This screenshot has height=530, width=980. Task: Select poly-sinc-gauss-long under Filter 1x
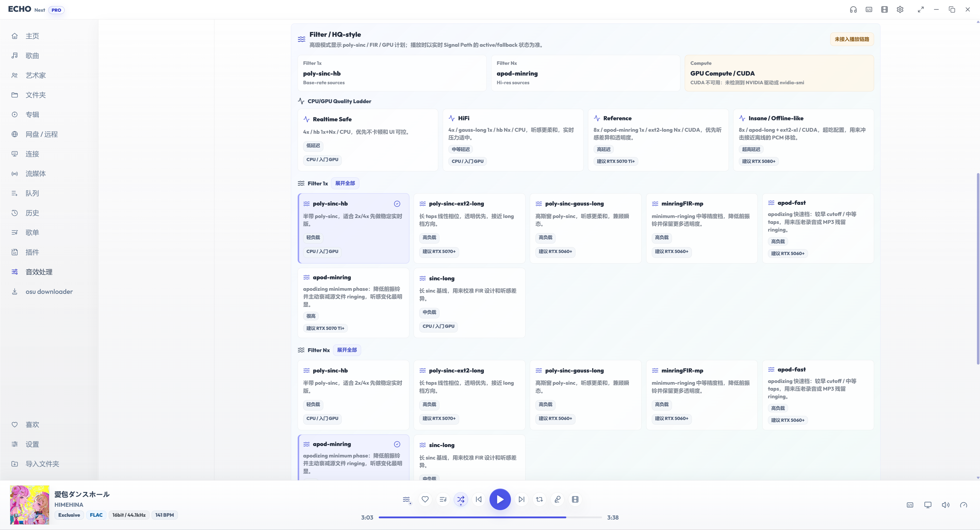(585, 228)
